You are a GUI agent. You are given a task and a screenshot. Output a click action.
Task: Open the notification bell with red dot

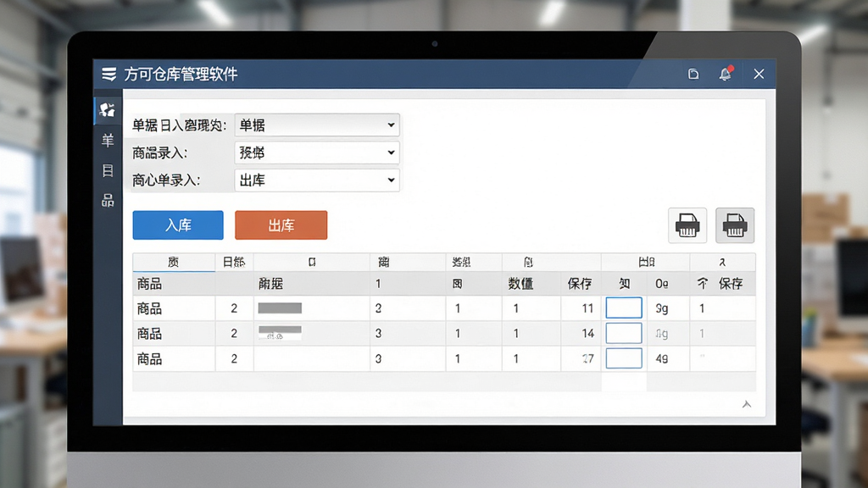[x=726, y=74]
